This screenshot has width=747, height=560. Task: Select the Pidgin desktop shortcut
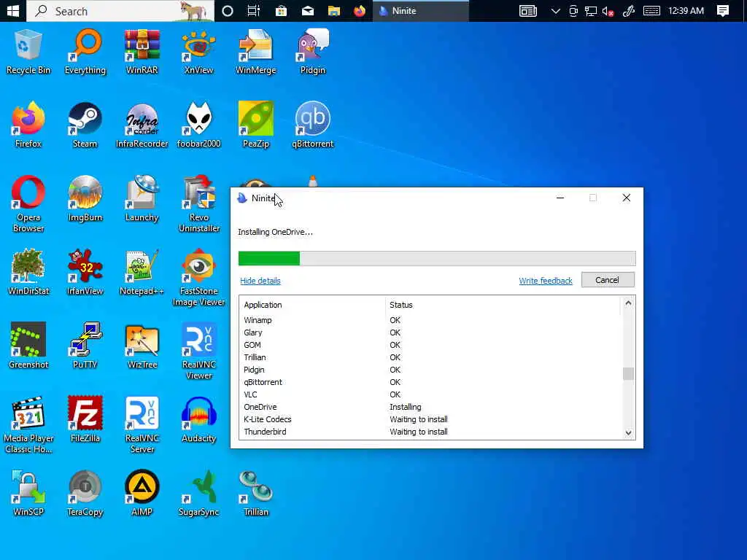312,52
